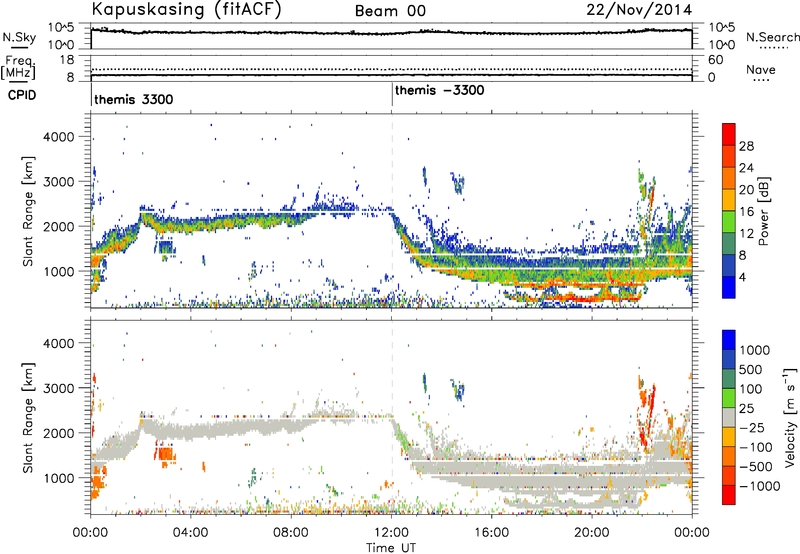Click the 04:00 time axis tick label
This screenshot has width=800, height=554.
point(190,533)
